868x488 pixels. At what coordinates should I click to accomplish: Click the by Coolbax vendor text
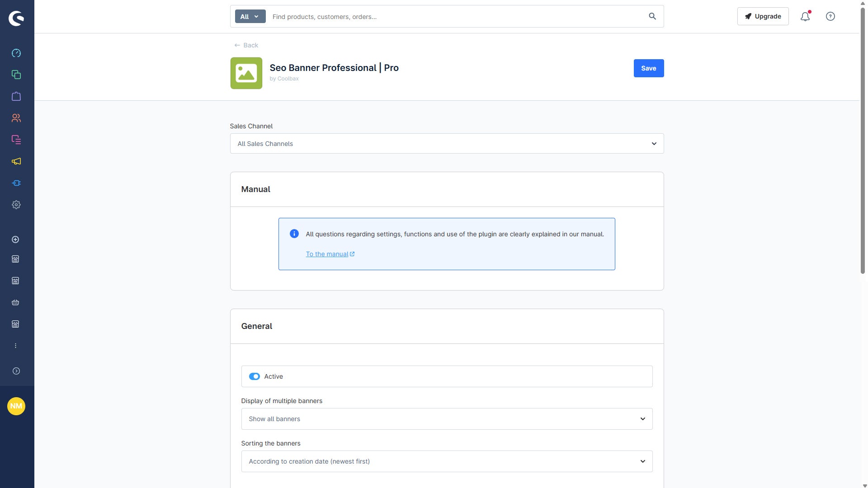point(284,79)
